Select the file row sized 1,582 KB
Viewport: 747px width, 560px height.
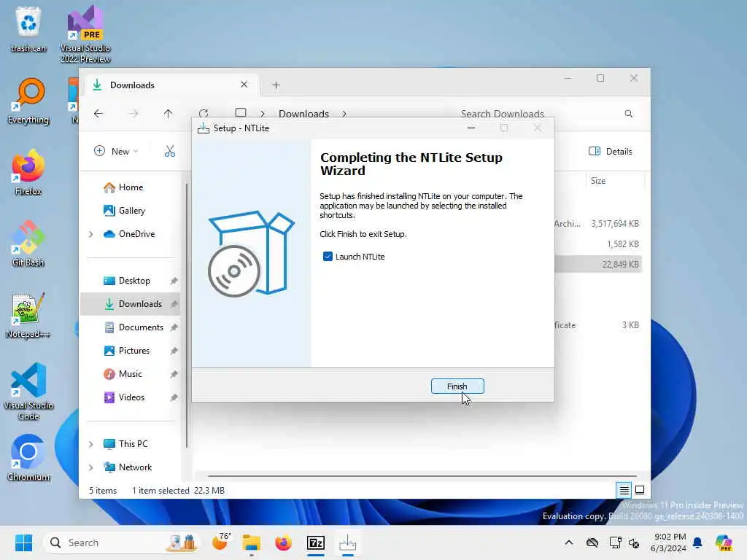pyautogui.click(x=598, y=244)
